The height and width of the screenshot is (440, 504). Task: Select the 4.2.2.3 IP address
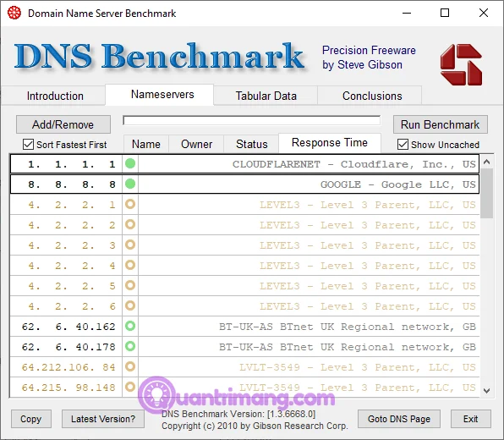point(71,245)
